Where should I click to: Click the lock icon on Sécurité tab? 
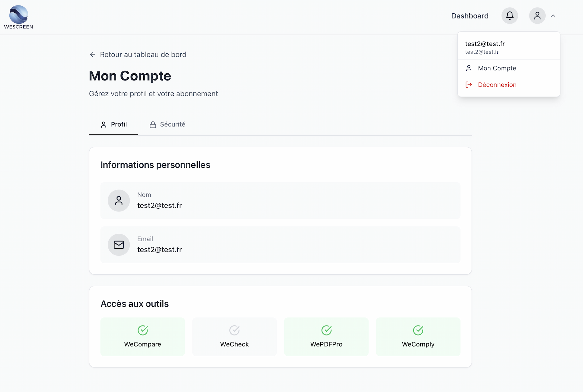(x=153, y=125)
